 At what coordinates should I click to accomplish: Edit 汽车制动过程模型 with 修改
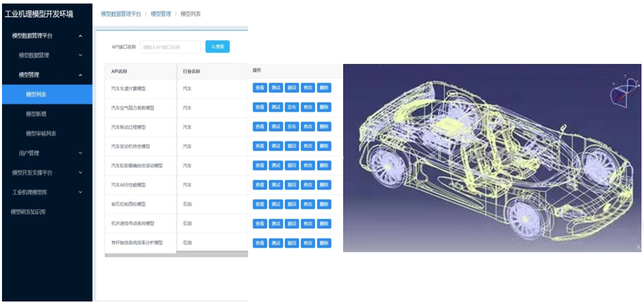click(x=308, y=126)
